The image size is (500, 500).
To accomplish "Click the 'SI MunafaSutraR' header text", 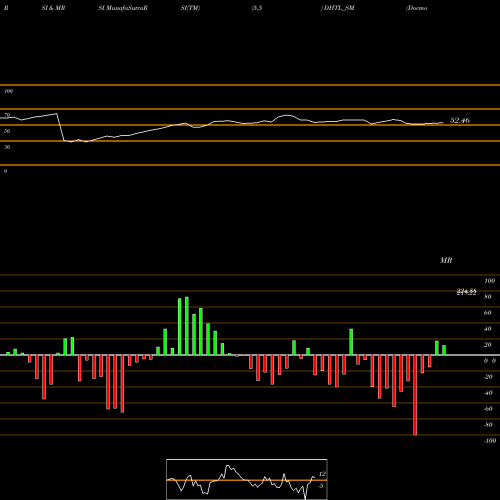I will coord(123,8).
